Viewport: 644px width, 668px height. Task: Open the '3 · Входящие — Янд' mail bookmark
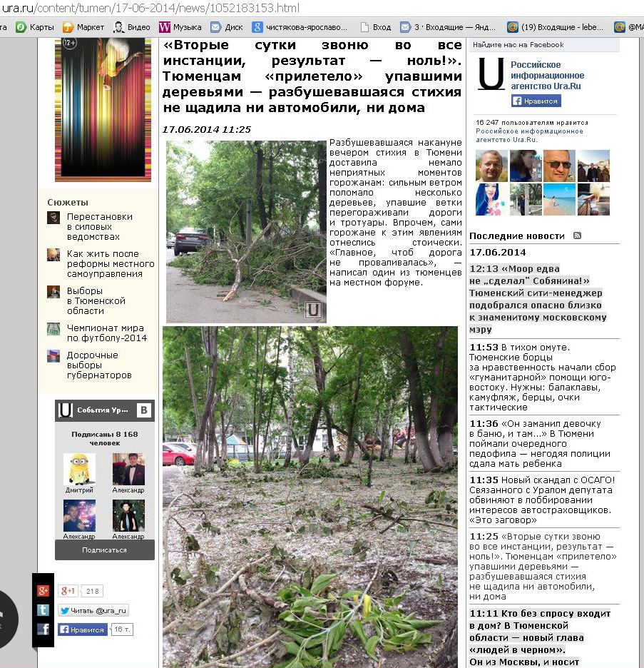[x=448, y=27]
